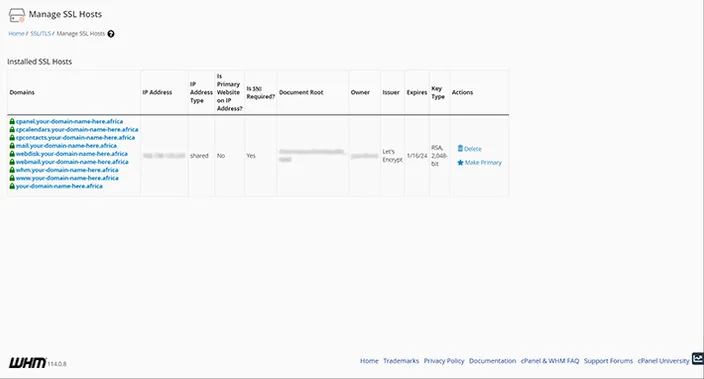The image size is (704, 379).
Task: Click the Issuer column header
Action: click(x=391, y=92)
